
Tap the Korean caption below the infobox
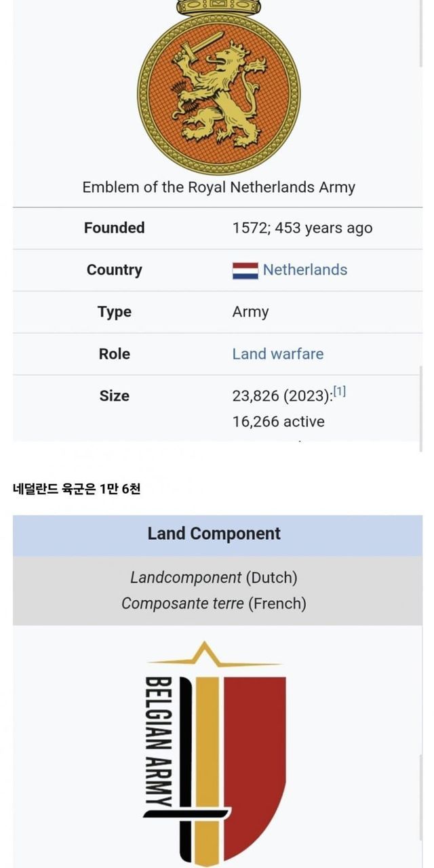click(77, 488)
